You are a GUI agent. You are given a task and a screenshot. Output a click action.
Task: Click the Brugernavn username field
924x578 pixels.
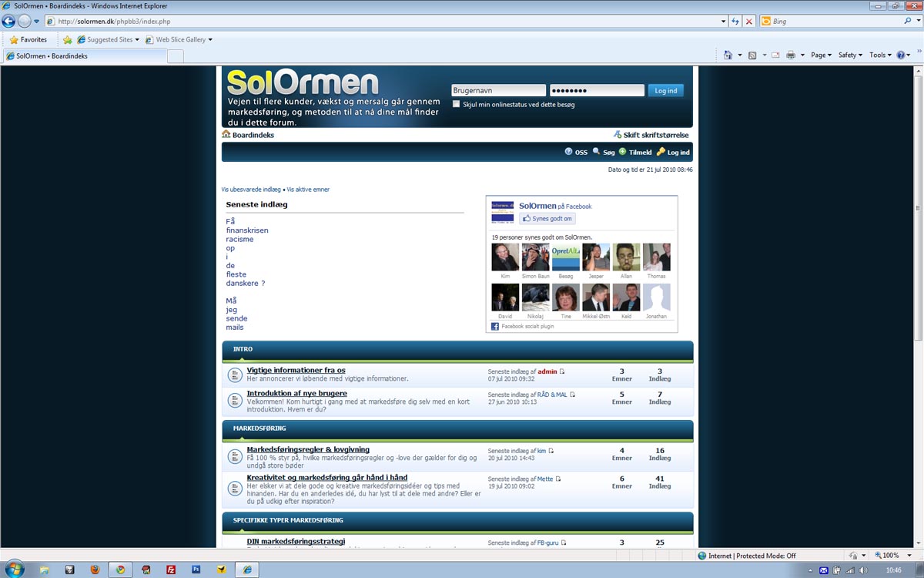[x=498, y=91]
